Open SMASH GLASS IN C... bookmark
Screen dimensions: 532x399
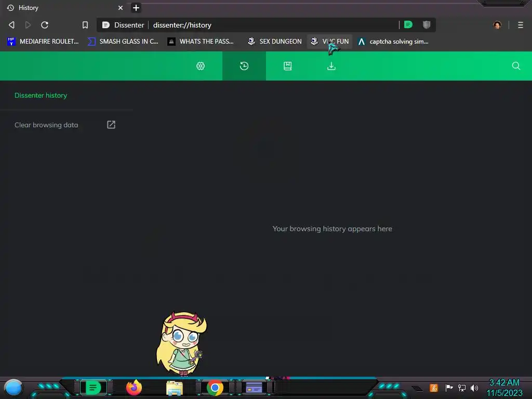[x=123, y=42]
